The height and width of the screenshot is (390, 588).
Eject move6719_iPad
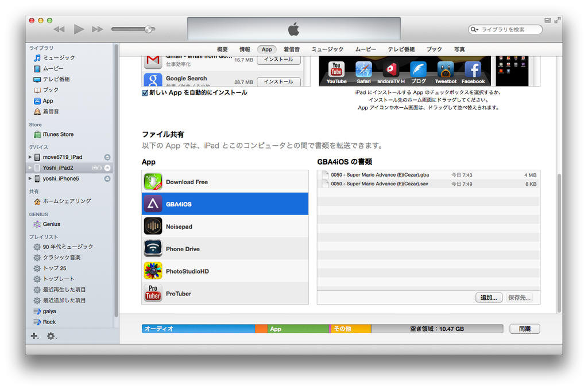pos(107,157)
